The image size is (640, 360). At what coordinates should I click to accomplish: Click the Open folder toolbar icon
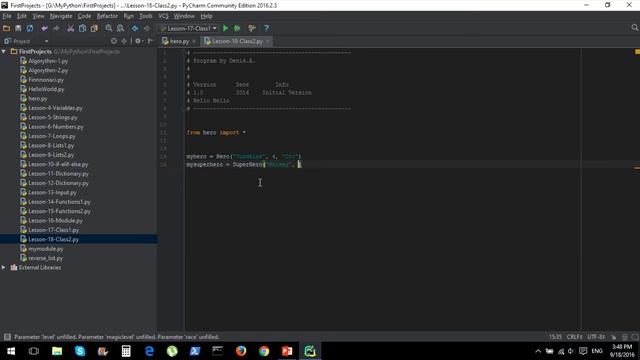tap(7, 28)
